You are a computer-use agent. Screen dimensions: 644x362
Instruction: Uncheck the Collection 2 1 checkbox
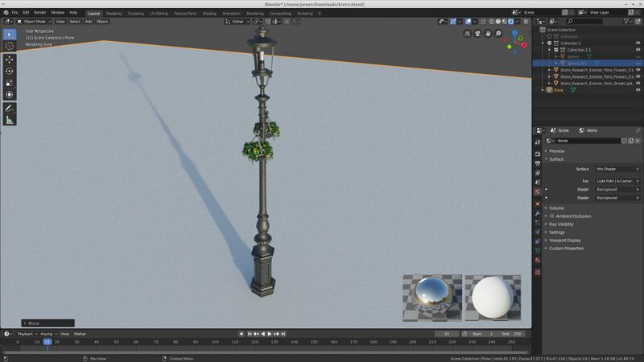point(556,50)
